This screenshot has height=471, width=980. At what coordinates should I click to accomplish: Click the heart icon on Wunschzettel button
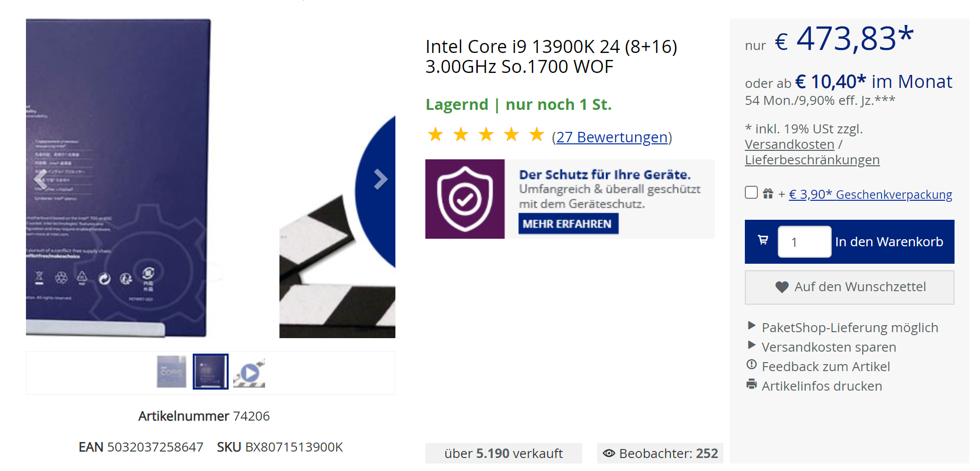point(782,287)
